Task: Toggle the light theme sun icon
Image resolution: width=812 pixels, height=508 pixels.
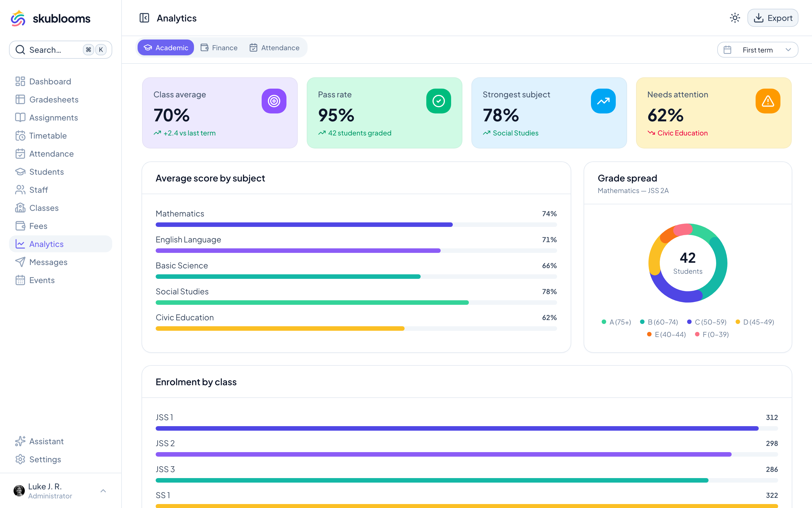Action: point(735,18)
